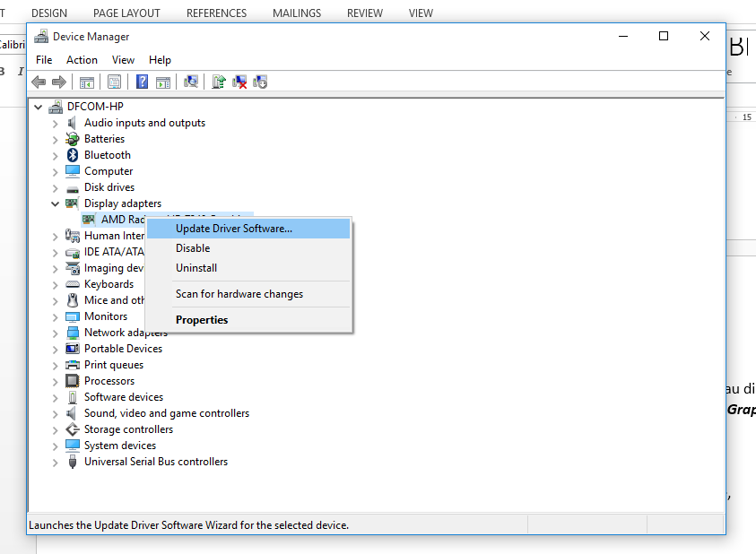Click the Forward navigation arrow
The width and height of the screenshot is (756, 554).
(60, 82)
